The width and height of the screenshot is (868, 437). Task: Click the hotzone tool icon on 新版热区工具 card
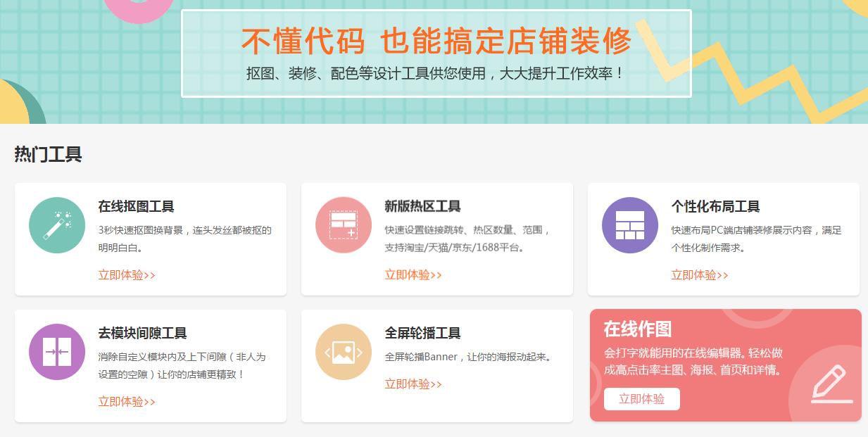(343, 224)
